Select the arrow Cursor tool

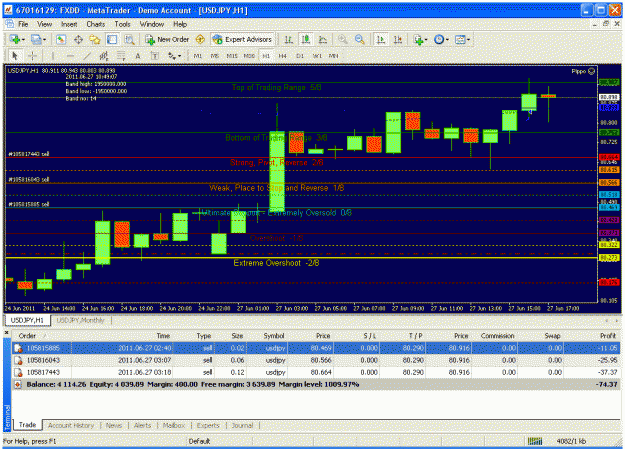(x=15, y=56)
